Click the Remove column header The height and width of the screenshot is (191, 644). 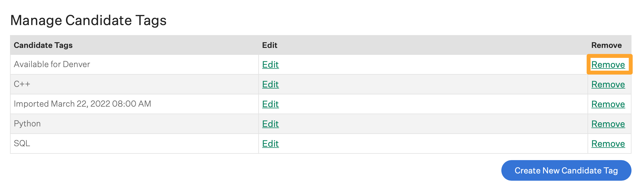pyautogui.click(x=606, y=45)
